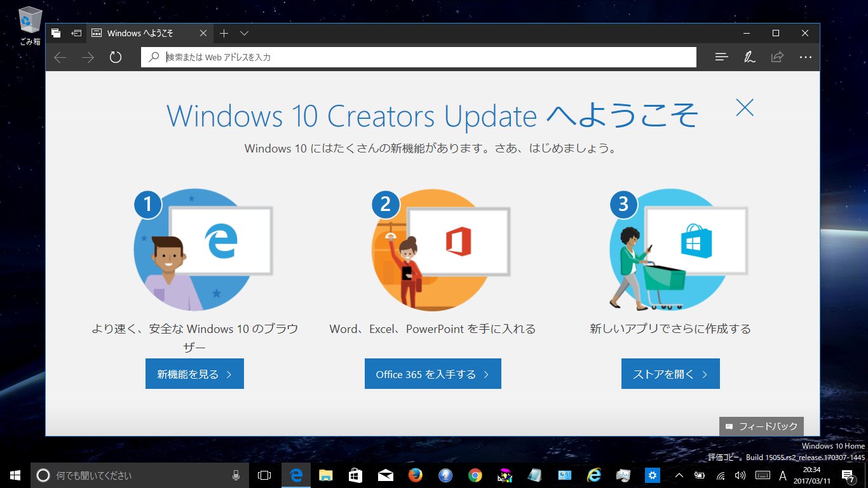Launch Google Chrome from the taskbar
The width and height of the screenshot is (868, 488).
pos(475,475)
